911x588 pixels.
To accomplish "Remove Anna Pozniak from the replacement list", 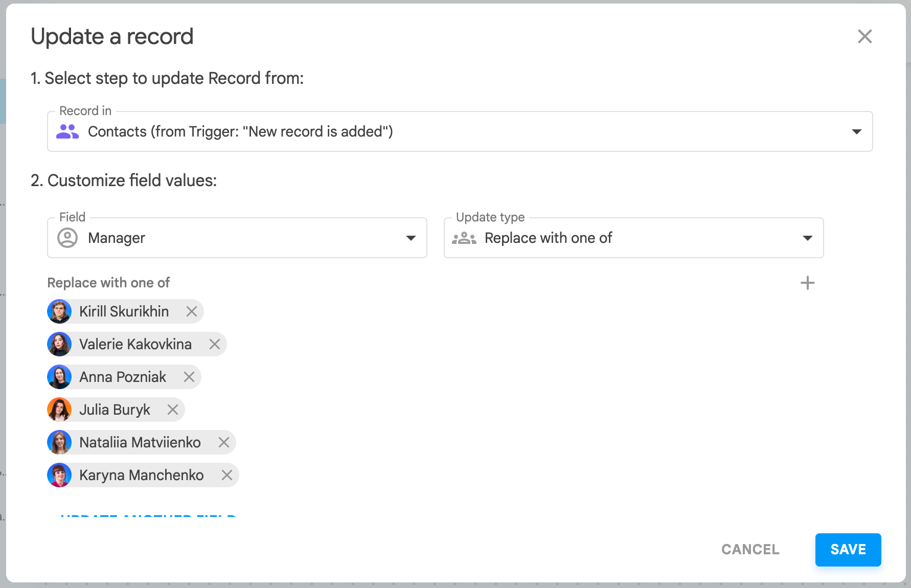I will [189, 377].
